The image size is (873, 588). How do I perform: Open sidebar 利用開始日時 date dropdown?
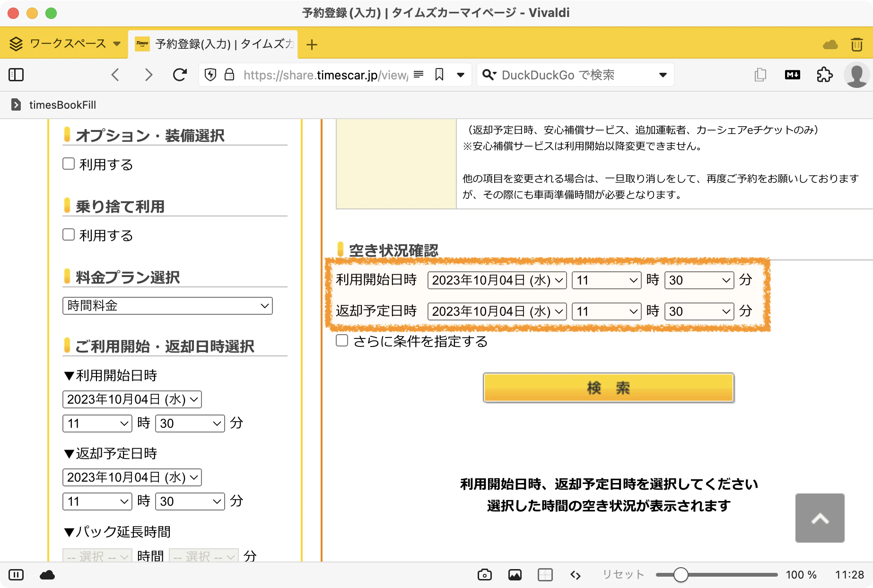132,399
